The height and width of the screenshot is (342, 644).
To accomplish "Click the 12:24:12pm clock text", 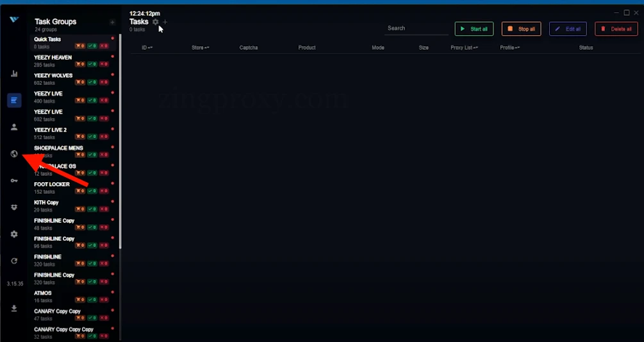I will [145, 13].
